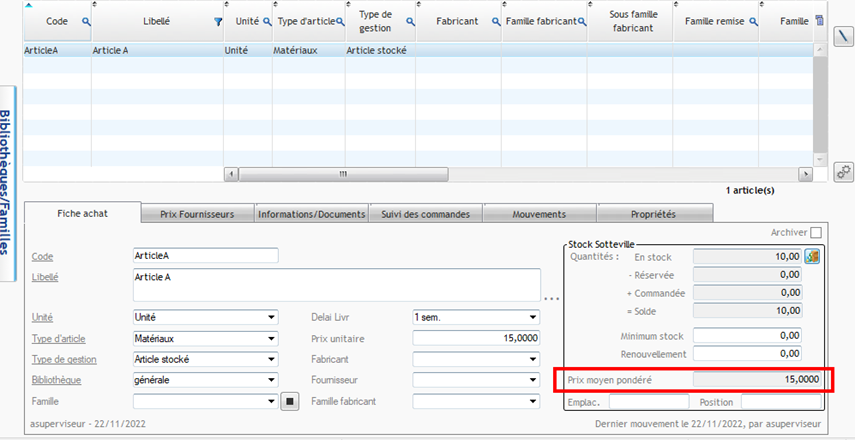The width and height of the screenshot is (855, 440).
Task: Click the search icon in Fabricant column
Action: 495,21
